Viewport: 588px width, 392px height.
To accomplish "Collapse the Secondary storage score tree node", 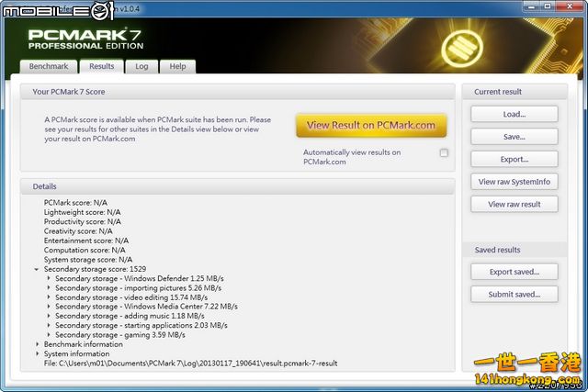I will pos(37,269).
